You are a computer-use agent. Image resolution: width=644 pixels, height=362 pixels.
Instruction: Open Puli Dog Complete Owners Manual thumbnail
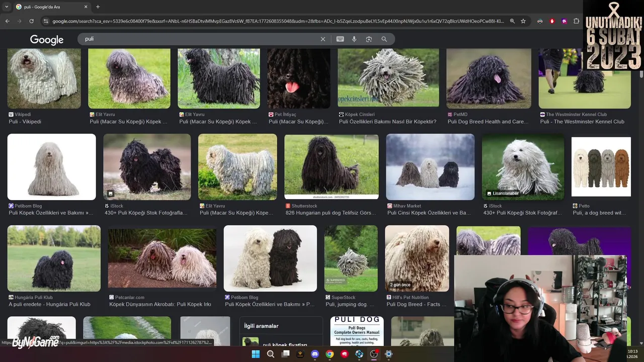click(x=357, y=332)
